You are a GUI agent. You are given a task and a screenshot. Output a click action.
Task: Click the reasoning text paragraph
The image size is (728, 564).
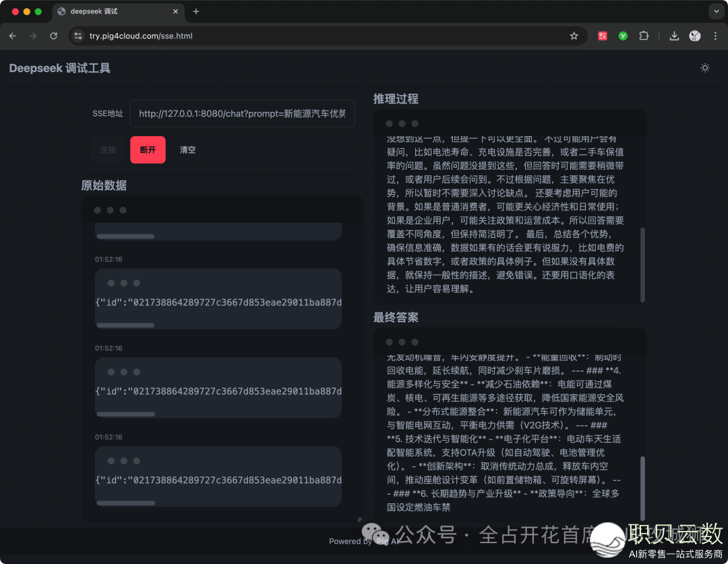tap(505, 214)
